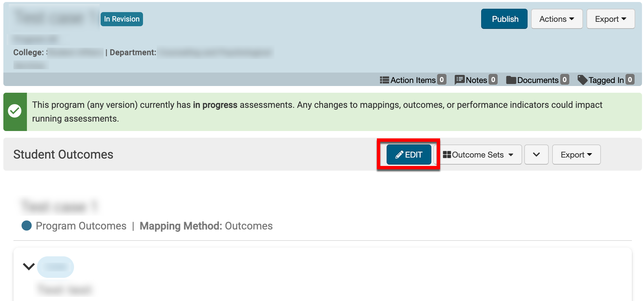Click the Tagged In tag icon

(x=582, y=80)
